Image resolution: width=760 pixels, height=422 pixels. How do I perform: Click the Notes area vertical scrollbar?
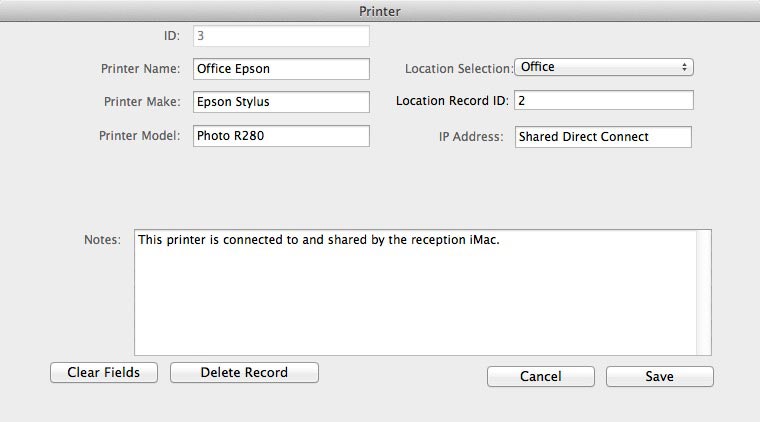(x=704, y=292)
